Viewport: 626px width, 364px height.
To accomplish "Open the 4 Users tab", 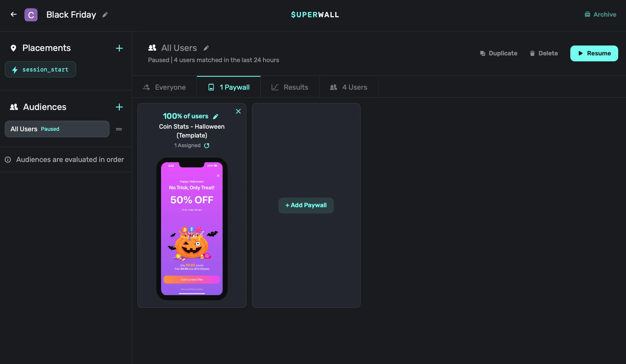I will (x=349, y=87).
